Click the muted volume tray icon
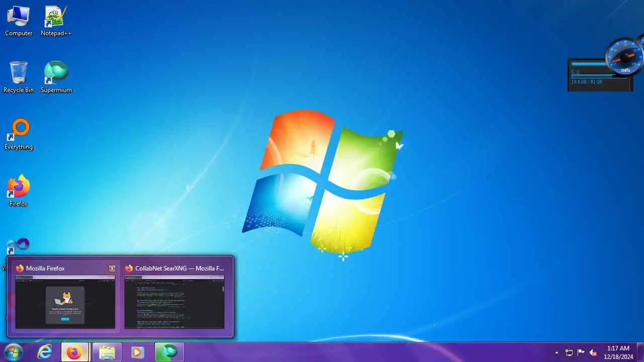 tap(593, 352)
